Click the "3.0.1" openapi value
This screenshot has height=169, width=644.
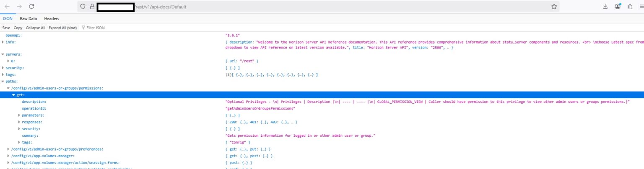pos(232,36)
